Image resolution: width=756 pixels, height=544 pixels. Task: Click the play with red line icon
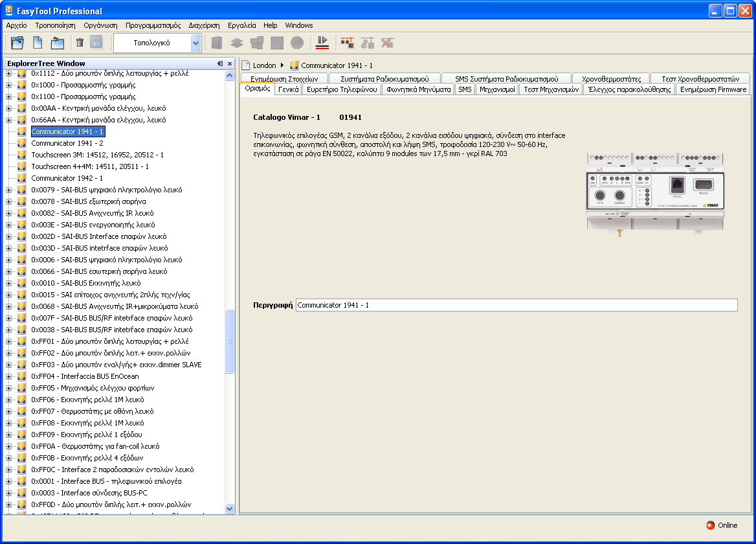[x=322, y=43]
